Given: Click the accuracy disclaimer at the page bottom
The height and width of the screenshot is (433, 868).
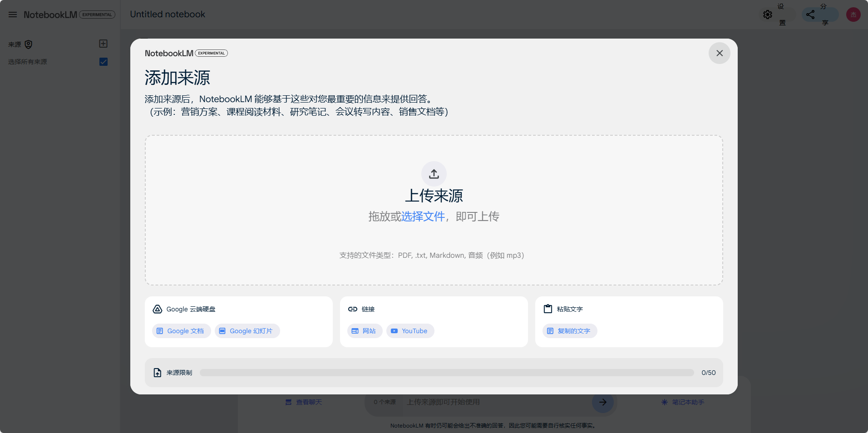Looking at the screenshot, I should coord(493,426).
